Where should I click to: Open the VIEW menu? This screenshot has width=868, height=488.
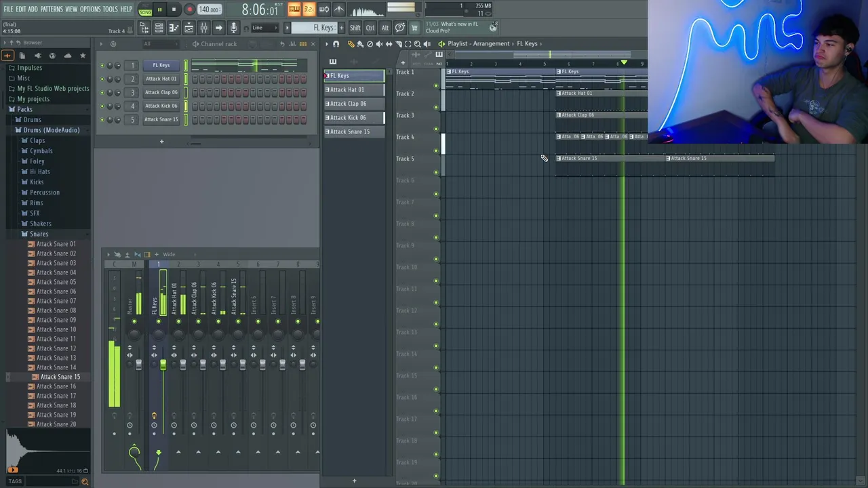point(71,9)
